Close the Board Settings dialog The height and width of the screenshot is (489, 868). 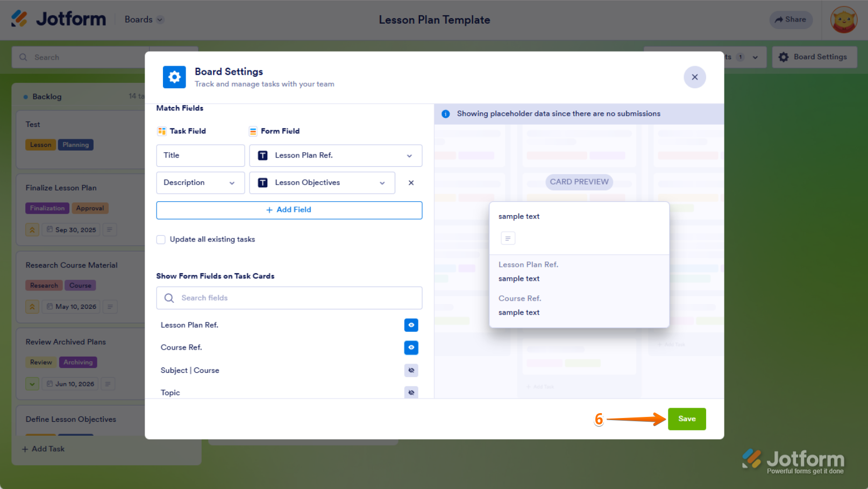click(694, 77)
